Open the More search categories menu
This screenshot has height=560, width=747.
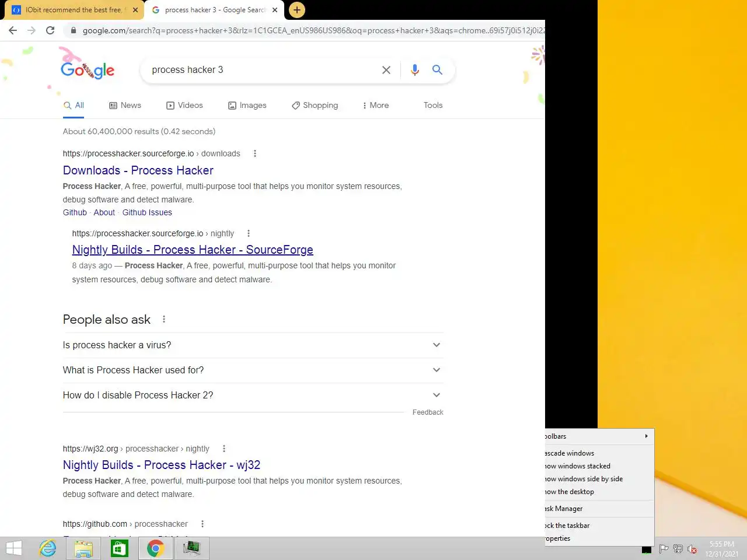[375, 106]
